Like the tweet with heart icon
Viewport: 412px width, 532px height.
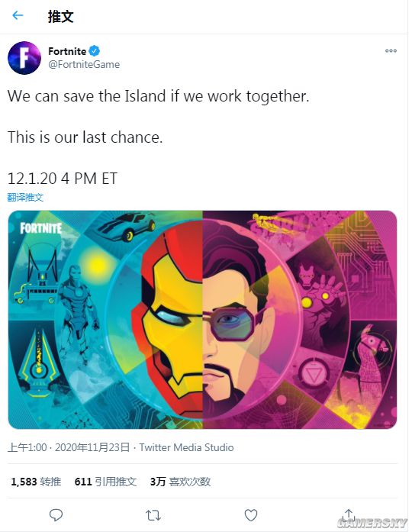251,515
